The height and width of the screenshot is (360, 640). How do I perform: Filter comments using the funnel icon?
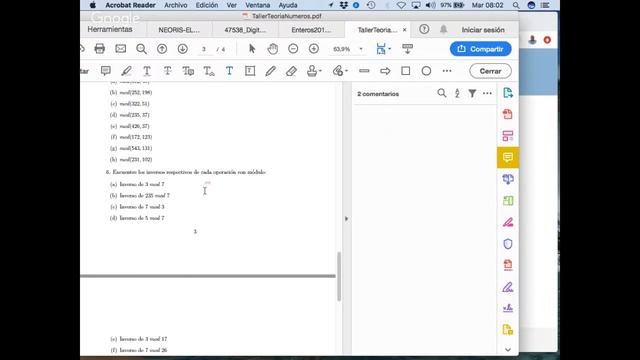pyautogui.click(x=472, y=93)
